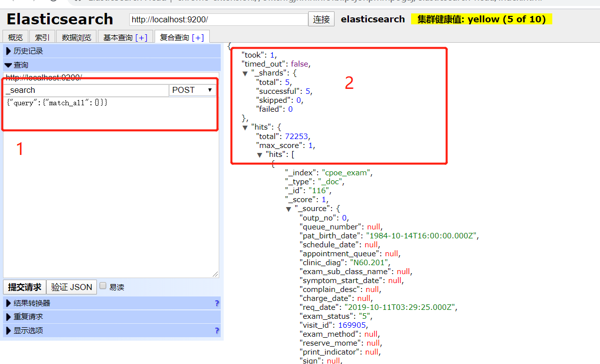This screenshot has height=364, width=600.
Task: Collapse the "_source" JSON node
Action: tap(289, 209)
